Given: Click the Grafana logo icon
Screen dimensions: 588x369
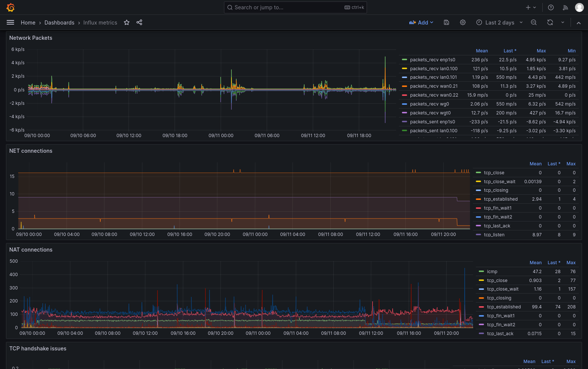Looking at the screenshot, I should (x=10, y=7).
